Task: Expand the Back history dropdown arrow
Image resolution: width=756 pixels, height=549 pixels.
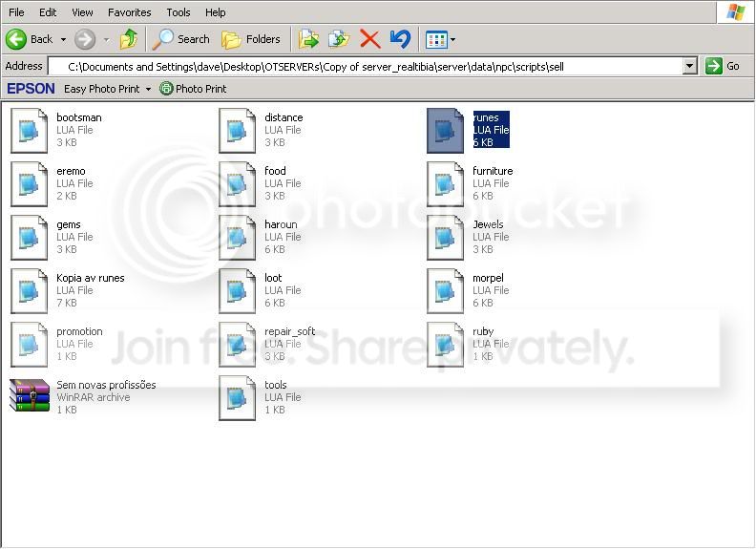Action: tap(63, 39)
